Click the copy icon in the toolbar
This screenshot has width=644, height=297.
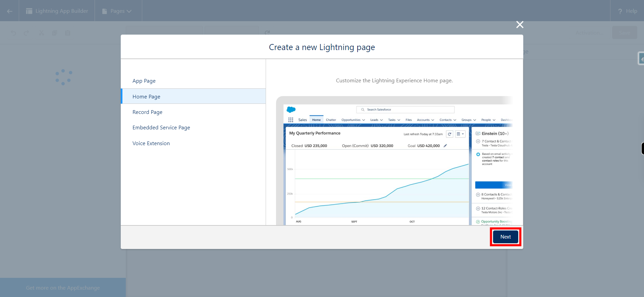tap(54, 33)
